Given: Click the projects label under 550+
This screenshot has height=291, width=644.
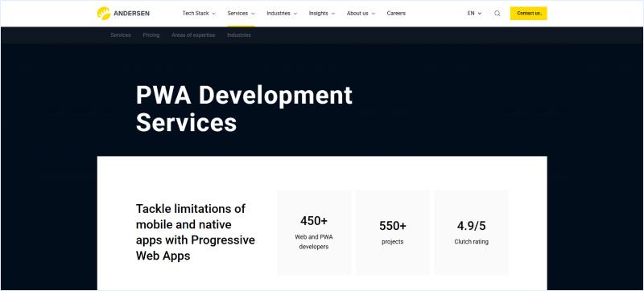Looking at the screenshot, I should tap(393, 242).
